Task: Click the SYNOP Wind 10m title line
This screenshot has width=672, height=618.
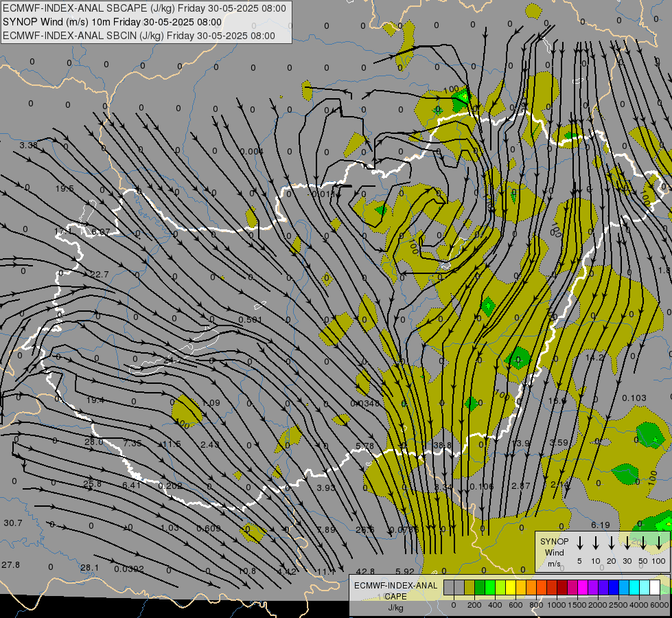Action: (113, 22)
